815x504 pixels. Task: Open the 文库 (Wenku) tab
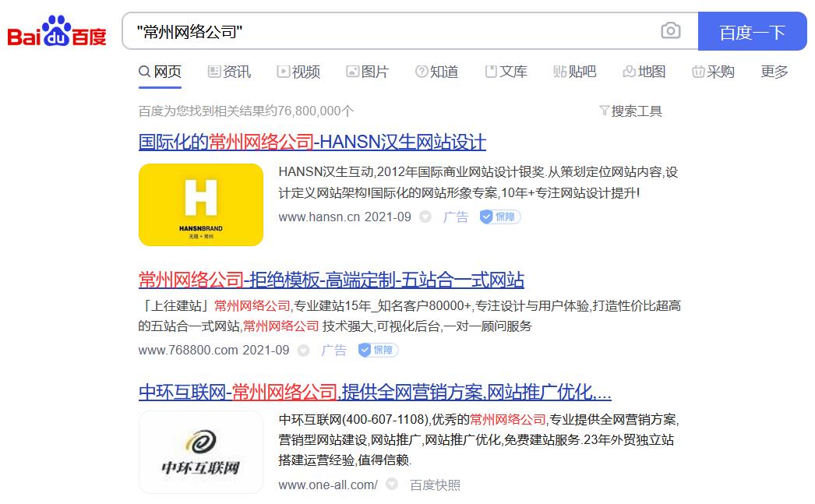coord(506,71)
